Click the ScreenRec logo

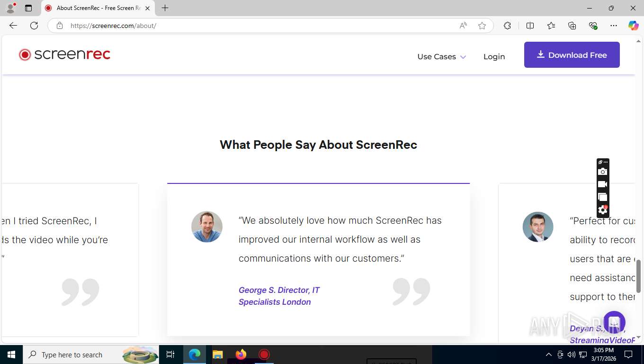64,55
